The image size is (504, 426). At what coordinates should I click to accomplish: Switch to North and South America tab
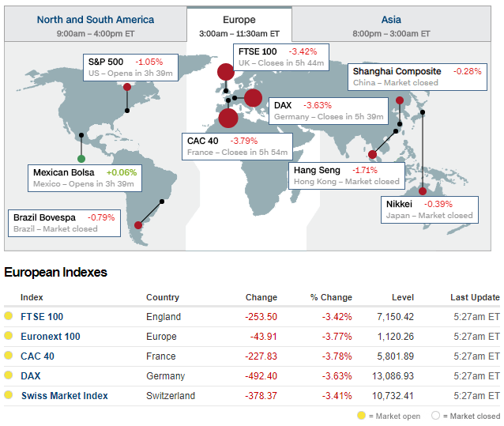(95, 25)
